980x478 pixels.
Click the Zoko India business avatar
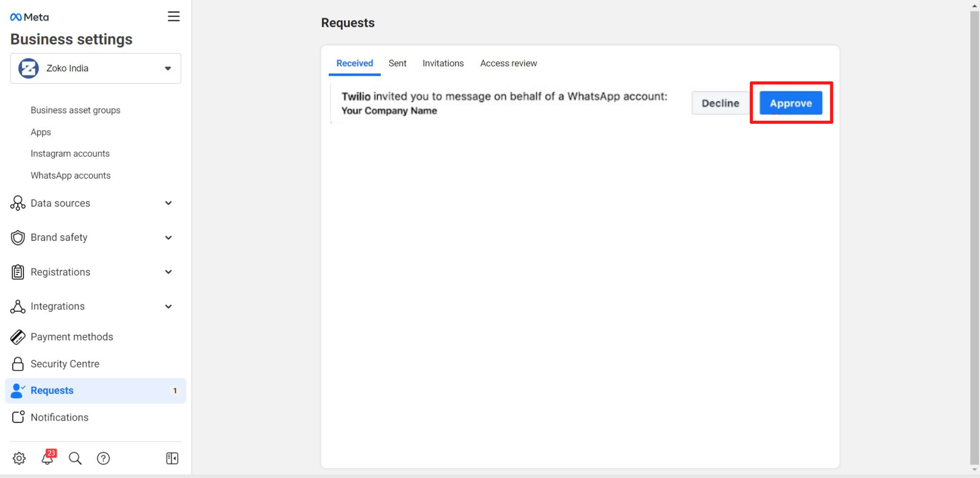click(x=28, y=68)
